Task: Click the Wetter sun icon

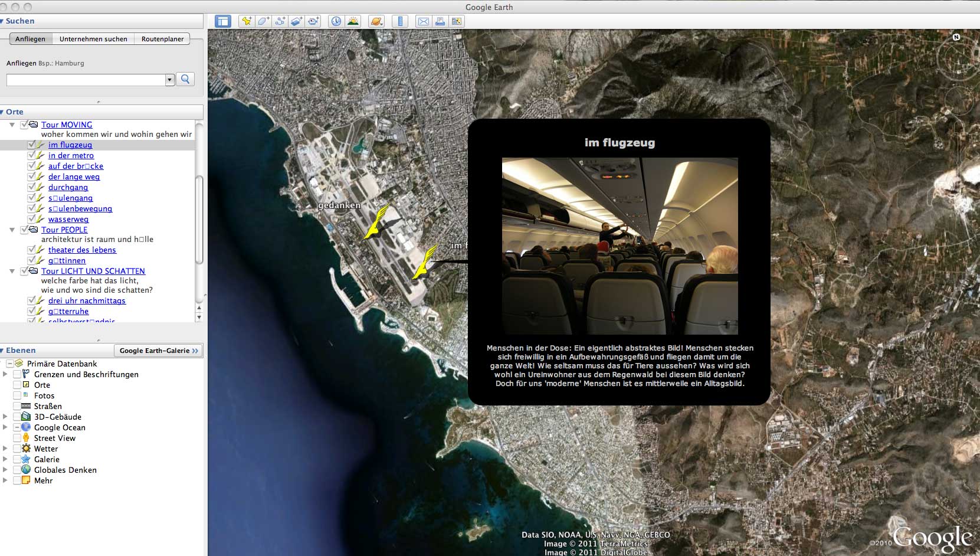Action: point(26,449)
